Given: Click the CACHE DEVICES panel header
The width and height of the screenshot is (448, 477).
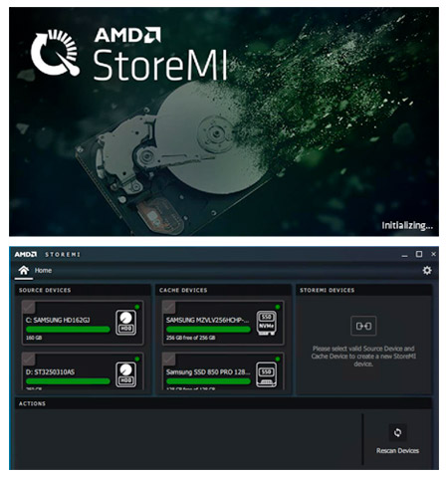Looking at the screenshot, I should [223, 290].
